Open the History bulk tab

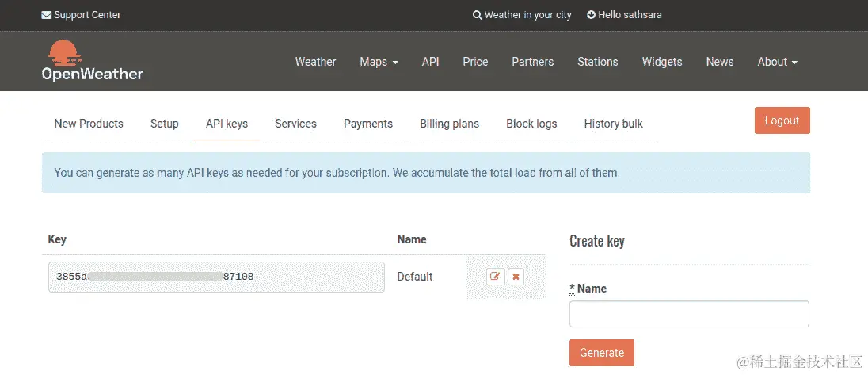click(x=613, y=124)
